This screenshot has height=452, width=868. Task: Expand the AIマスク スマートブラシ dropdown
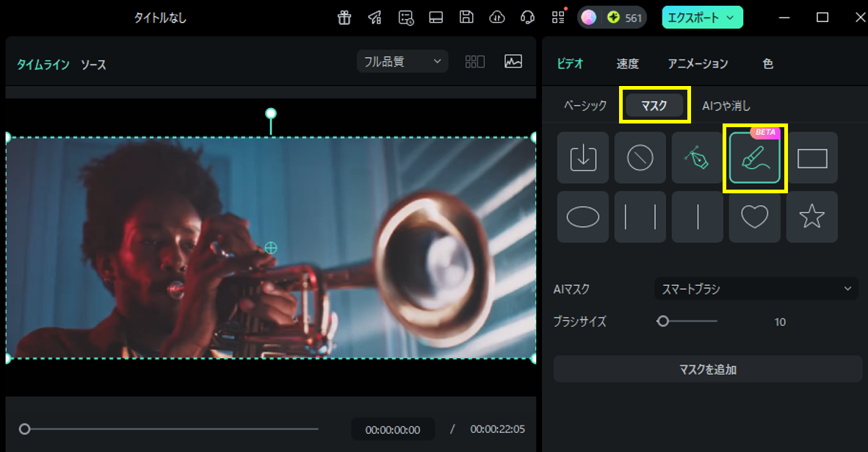(x=756, y=288)
